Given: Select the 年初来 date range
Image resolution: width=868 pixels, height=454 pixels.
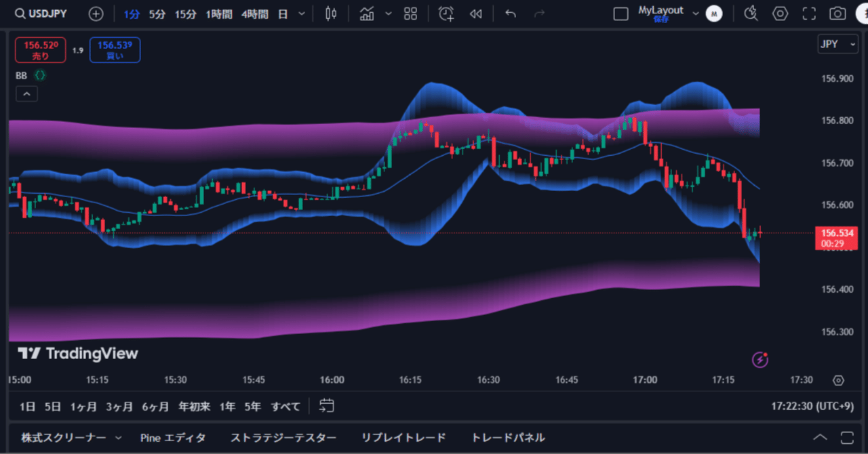Looking at the screenshot, I should [194, 407].
